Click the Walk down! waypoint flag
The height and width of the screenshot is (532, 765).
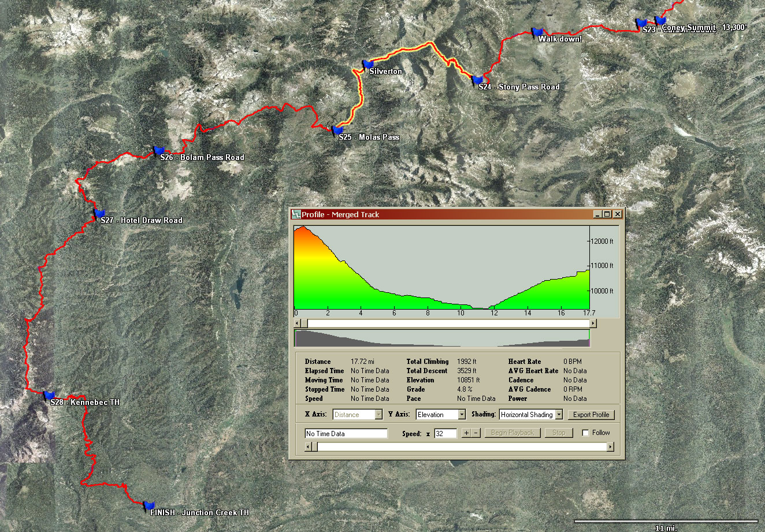538,32
